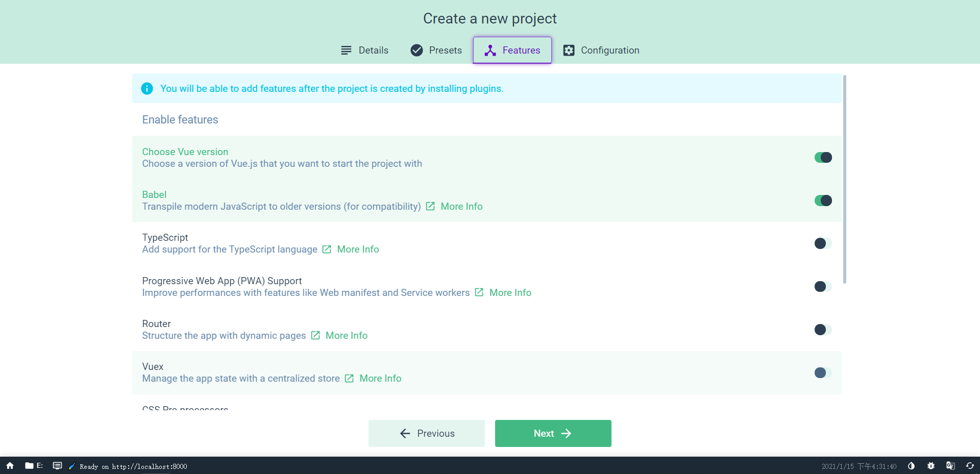The width and height of the screenshot is (980, 474).
Task: Click external link icon beside Service workers text
Action: click(479, 292)
